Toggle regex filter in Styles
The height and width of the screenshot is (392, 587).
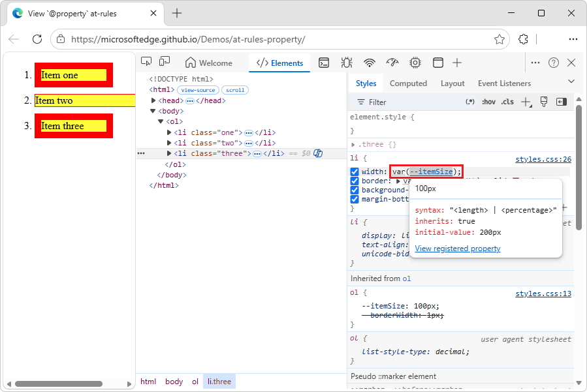(470, 102)
